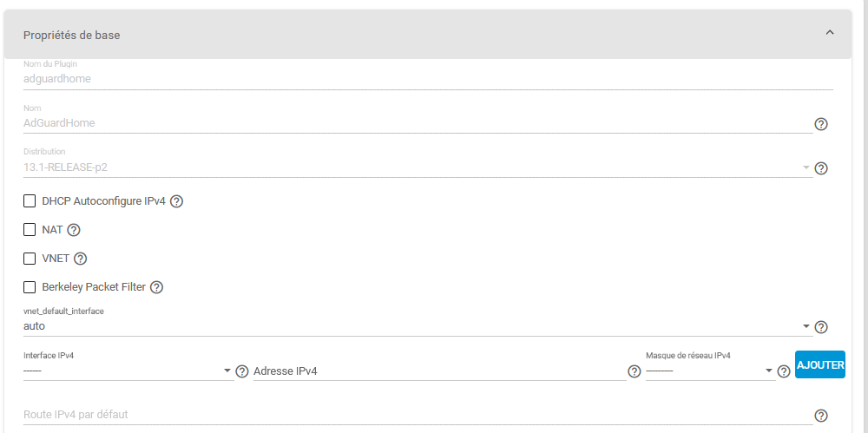This screenshot has height=433, width=868.
Task: Toggle Berkeley Packet Filter checkbox
Action: (x=30, y=287)
